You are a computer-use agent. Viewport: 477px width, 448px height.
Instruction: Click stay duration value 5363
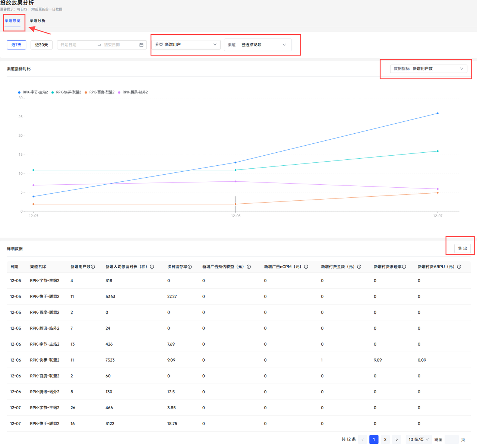click(110, 296)
